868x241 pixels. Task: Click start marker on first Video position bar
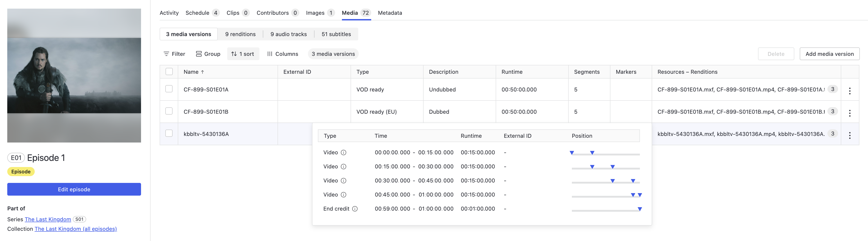click(572, 153)
